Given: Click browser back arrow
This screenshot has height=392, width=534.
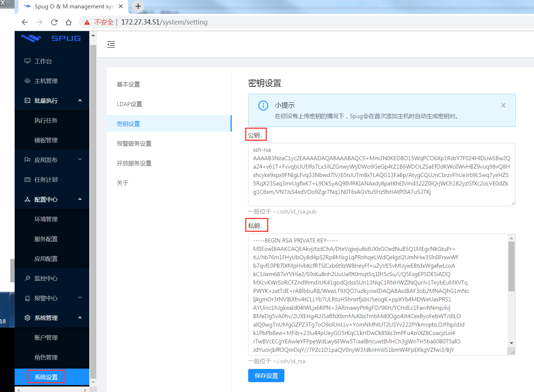Looking at the screenshot, I should click(x=25, y=22).
